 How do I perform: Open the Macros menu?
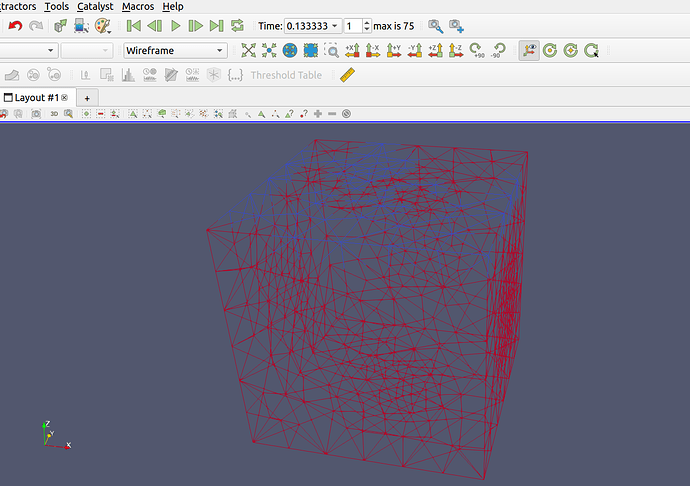point(137,6)
